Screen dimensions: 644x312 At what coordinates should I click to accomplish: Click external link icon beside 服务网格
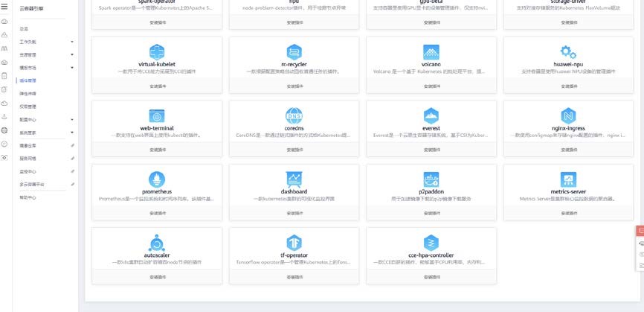(72, 159)
